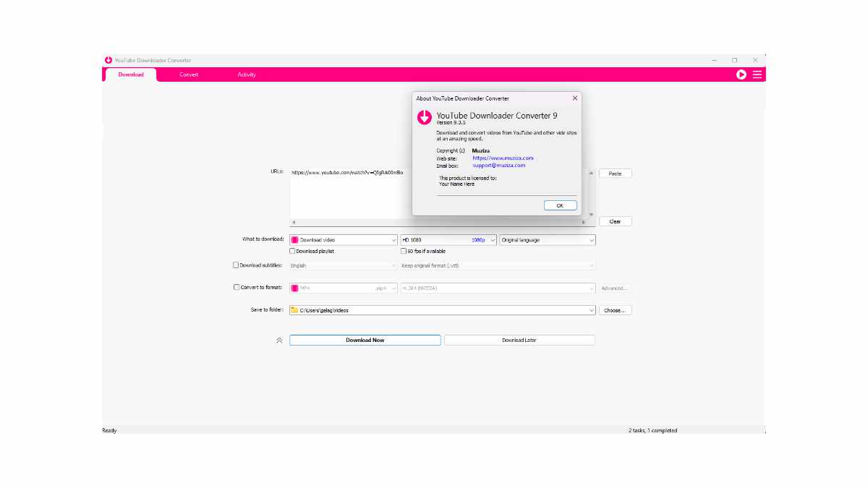Image resolution: width=868 pixels, height=488 pixels.
Task: Click the 'Version 9.3.5' text
Action: 451,122
